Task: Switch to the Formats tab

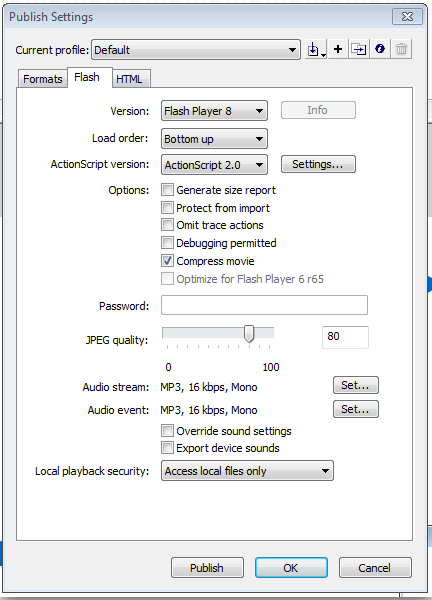Action: click(x=42, y=79)
